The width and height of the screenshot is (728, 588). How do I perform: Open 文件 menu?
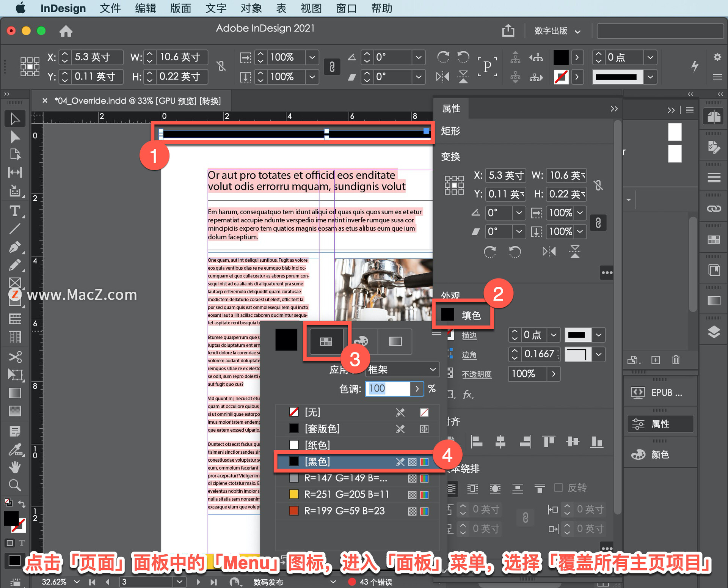[110, 8]
